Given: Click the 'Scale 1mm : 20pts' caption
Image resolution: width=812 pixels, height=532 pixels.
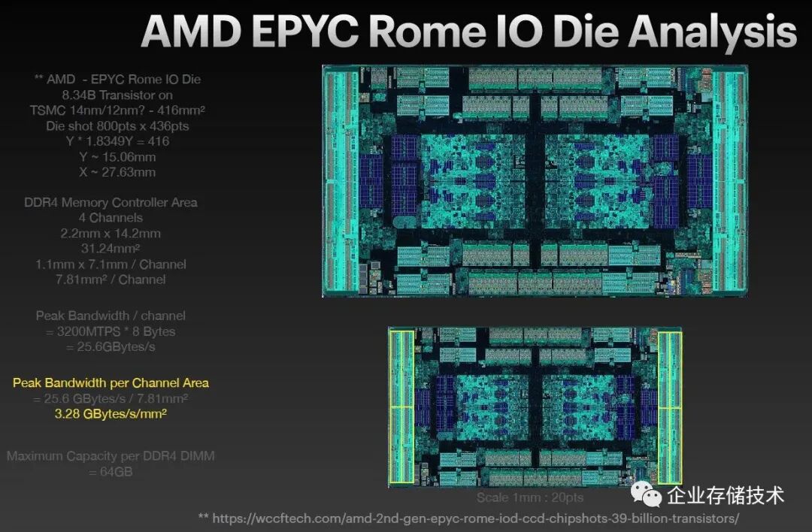Looking at the screenshot, I should pos(530,497).
